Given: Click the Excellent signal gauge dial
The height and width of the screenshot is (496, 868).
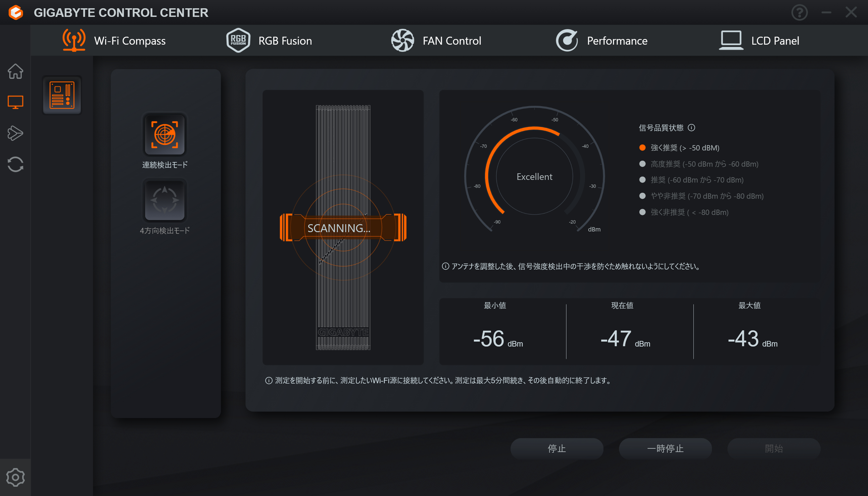Looking at the screenshot, I should point(534,177).
